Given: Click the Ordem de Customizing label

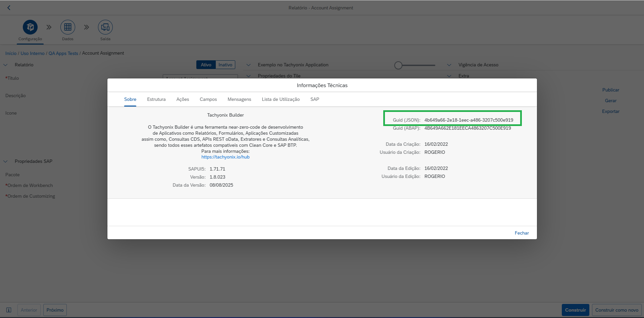Looking at the screenshot, I should pyautogui.click(x=30, y=196).
